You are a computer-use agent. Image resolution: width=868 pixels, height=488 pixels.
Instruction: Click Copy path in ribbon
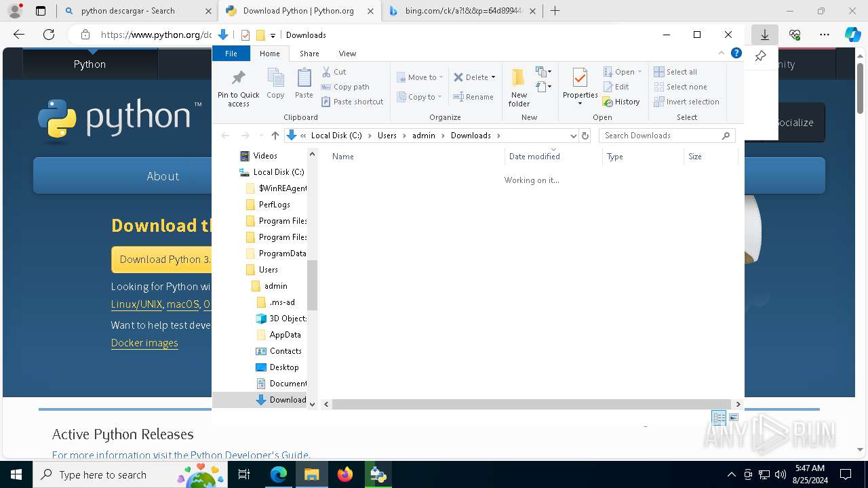pyautogui.click(x=345, y=87)
